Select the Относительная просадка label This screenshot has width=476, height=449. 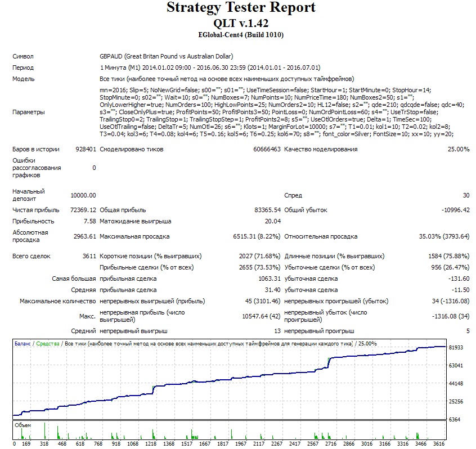(x=321, y=236)
